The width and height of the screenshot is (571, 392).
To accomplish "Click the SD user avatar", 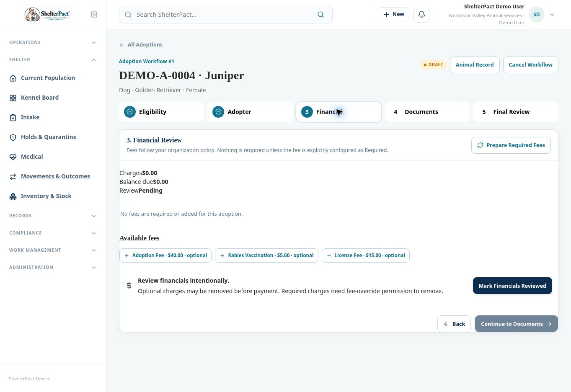I will tap(536, 15).
